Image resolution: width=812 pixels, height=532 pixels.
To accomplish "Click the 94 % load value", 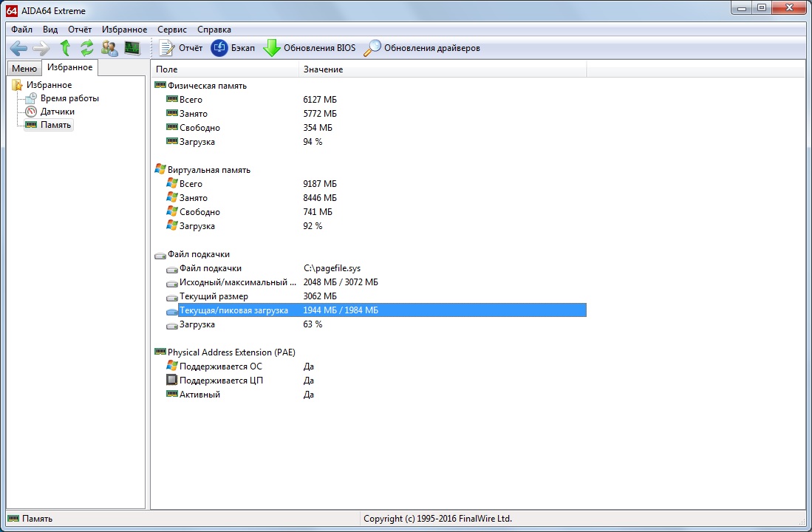I will point(313,141).
